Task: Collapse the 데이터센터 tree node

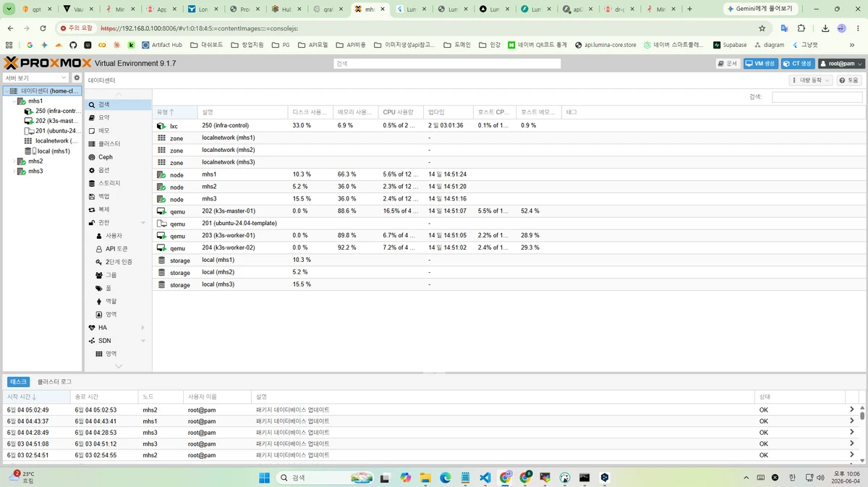Action: (7, 91)
